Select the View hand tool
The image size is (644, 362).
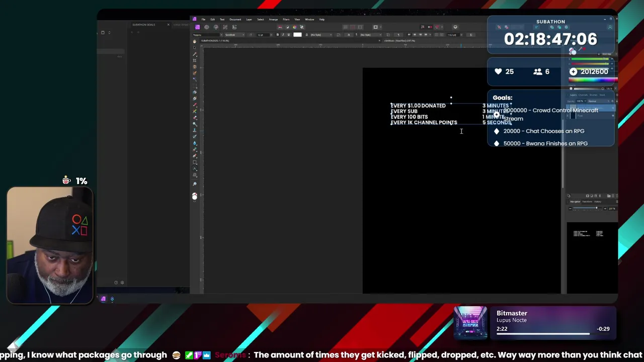pos(195,41)
